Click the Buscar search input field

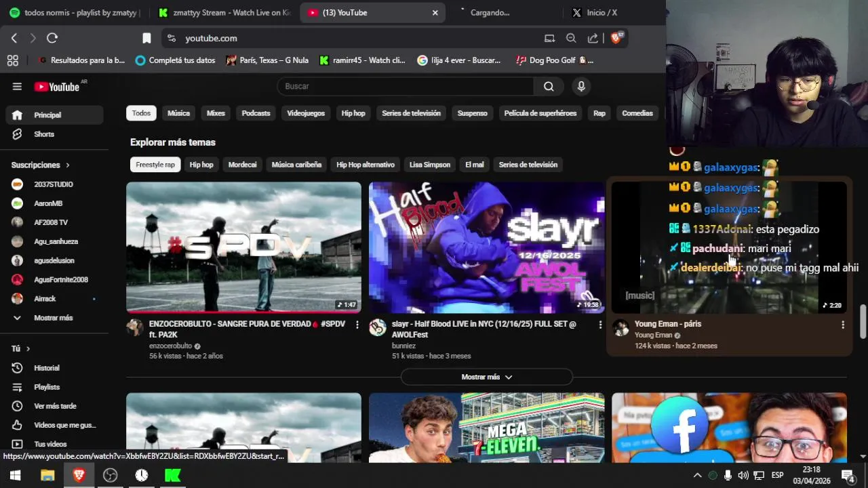point(406,86)
